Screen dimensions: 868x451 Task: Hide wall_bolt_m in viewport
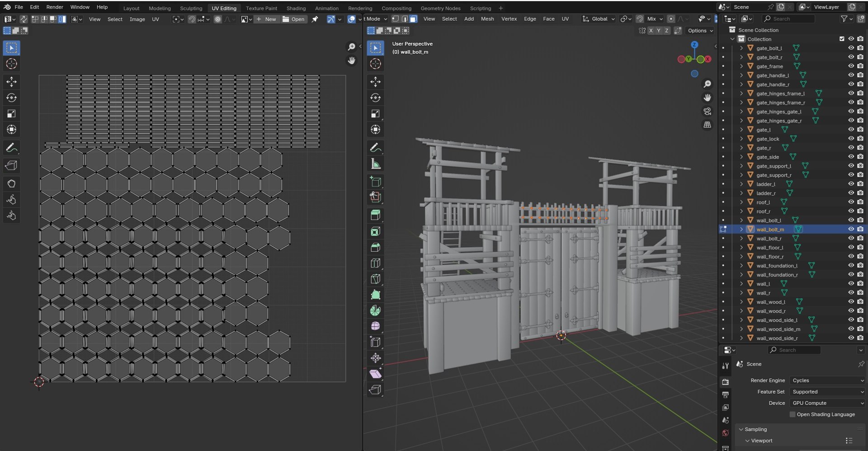851,229
